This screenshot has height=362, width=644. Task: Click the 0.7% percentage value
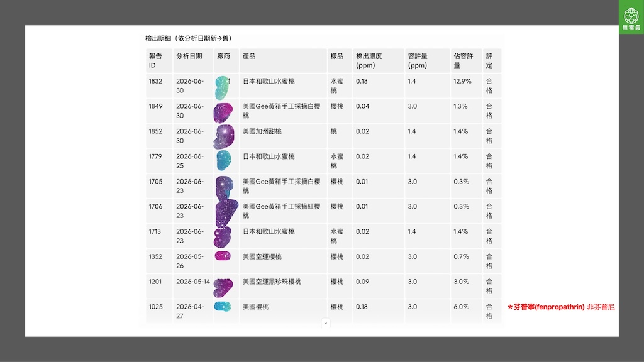[x=461, y=256]
